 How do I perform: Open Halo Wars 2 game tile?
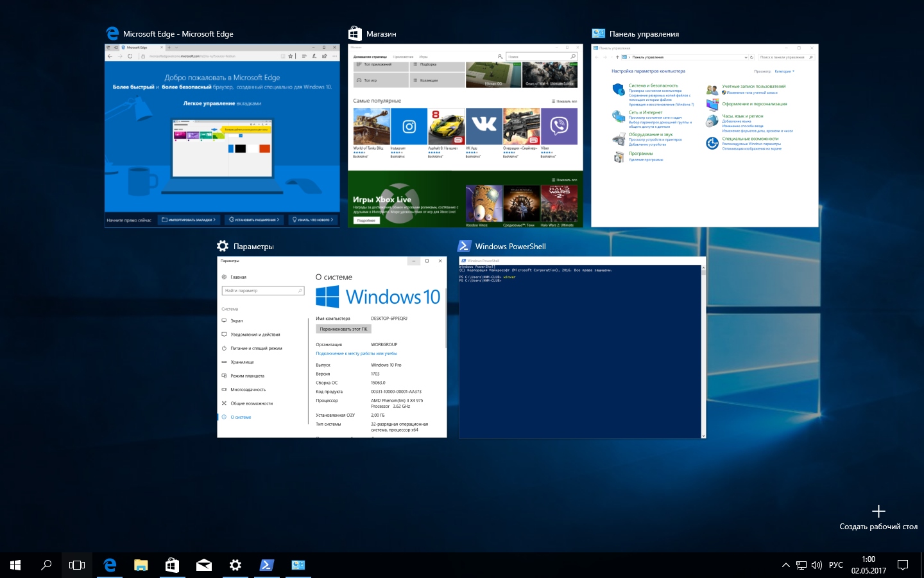(x=559, y=206)
